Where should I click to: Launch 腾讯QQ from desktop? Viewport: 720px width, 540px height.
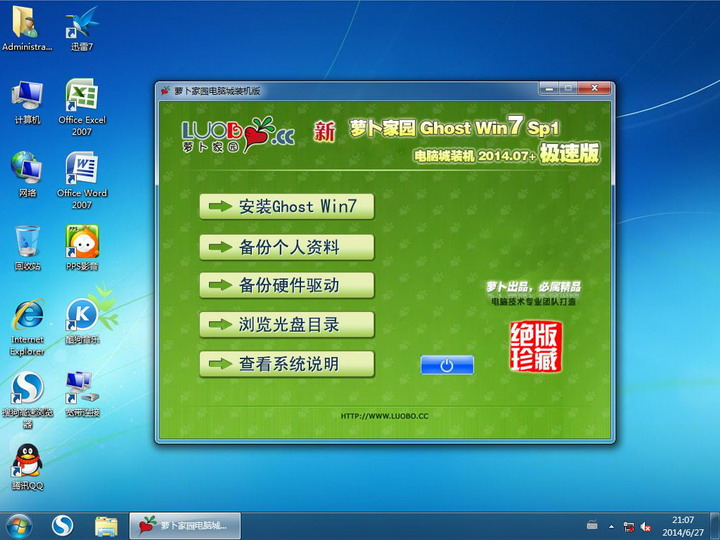tap(28, 467)
